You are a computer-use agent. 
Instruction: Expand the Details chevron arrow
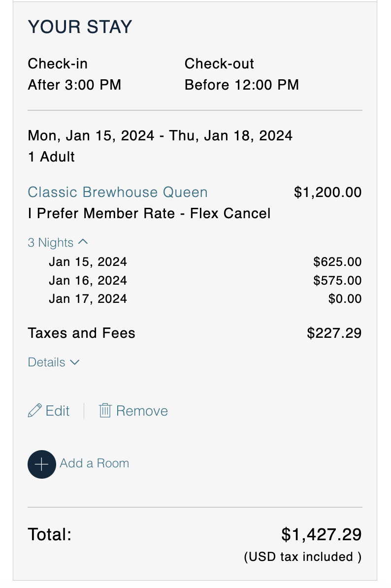[x=75, y=362]
